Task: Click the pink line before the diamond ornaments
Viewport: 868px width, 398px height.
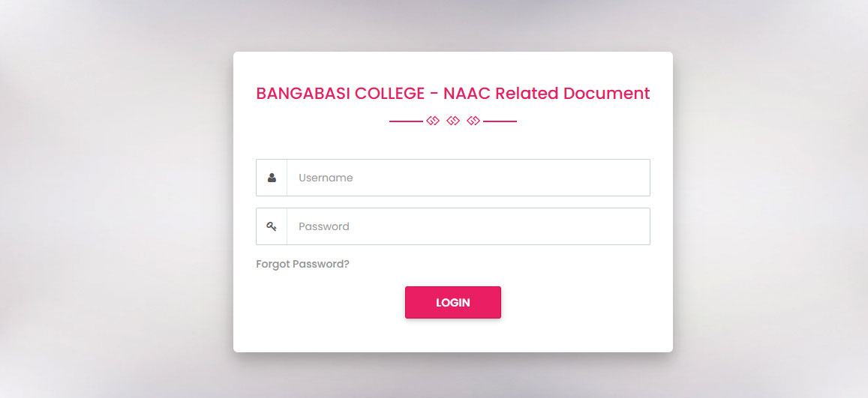Action: (x=407, y=121)
